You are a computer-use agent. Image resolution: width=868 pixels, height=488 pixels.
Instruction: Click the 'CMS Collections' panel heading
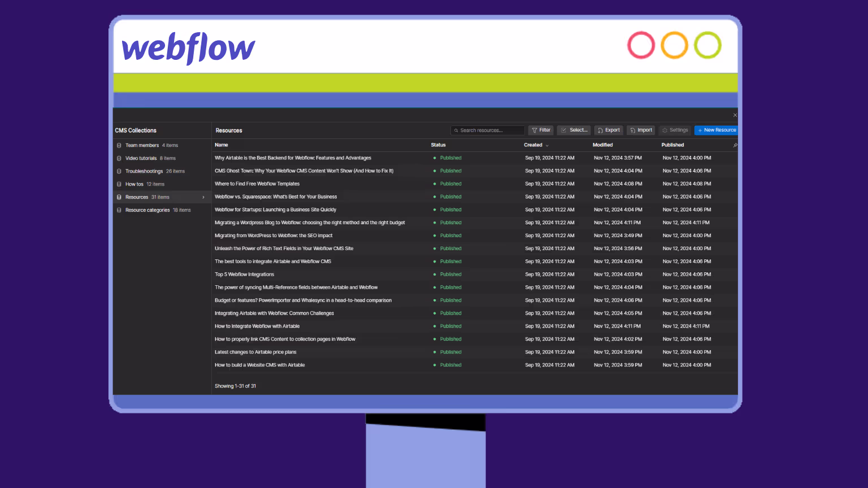[x=136, y=130]
